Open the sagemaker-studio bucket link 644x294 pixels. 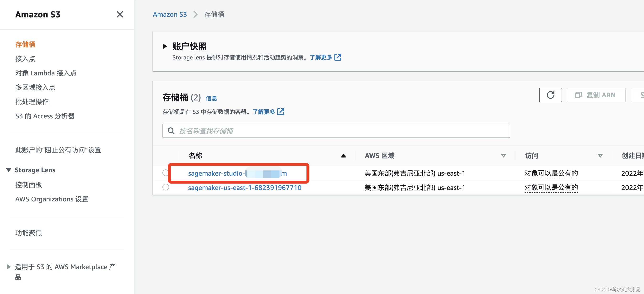(x=237, y=173)
